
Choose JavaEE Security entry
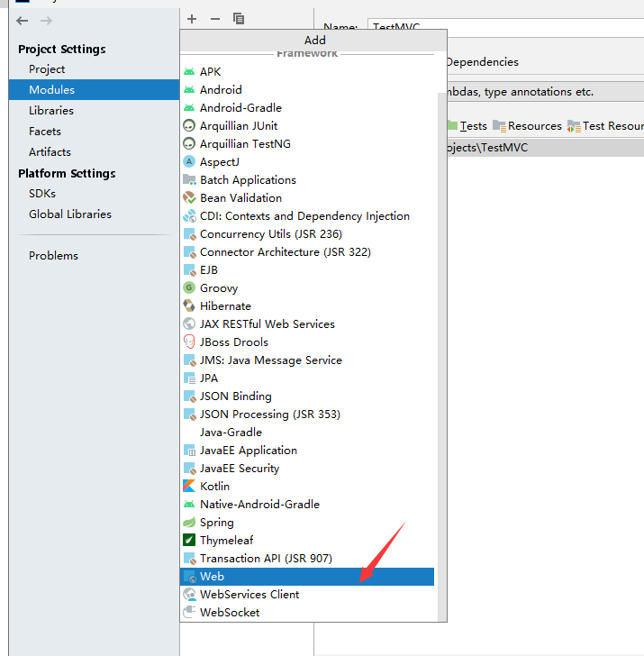click(307, 469)
